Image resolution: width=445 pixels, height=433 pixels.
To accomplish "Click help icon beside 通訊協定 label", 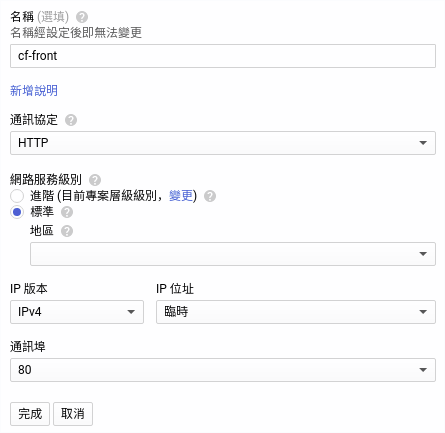I will tap(71, 120).
